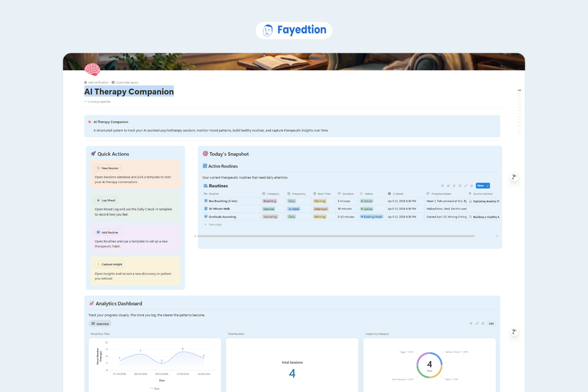
Task: Search the Routines database
Action: [x=460, y=185]
